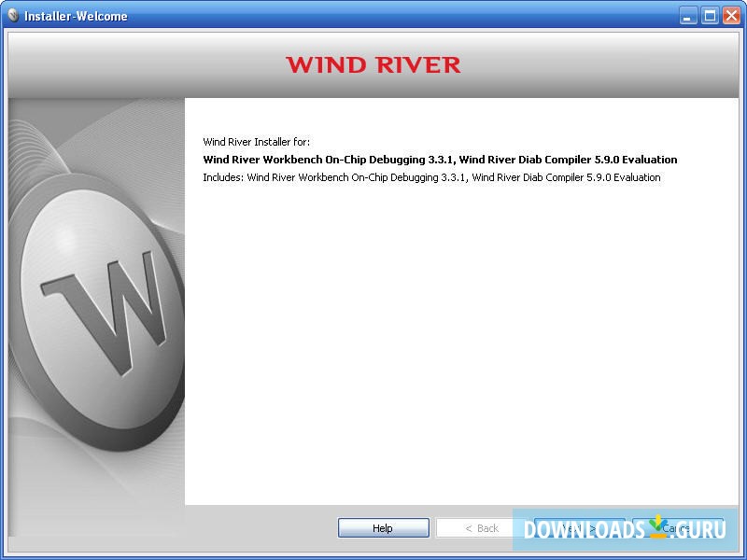This screenshot has width=747, height=560.
Task: Close the Installer-Welcome window
Action: coord(731,16)
